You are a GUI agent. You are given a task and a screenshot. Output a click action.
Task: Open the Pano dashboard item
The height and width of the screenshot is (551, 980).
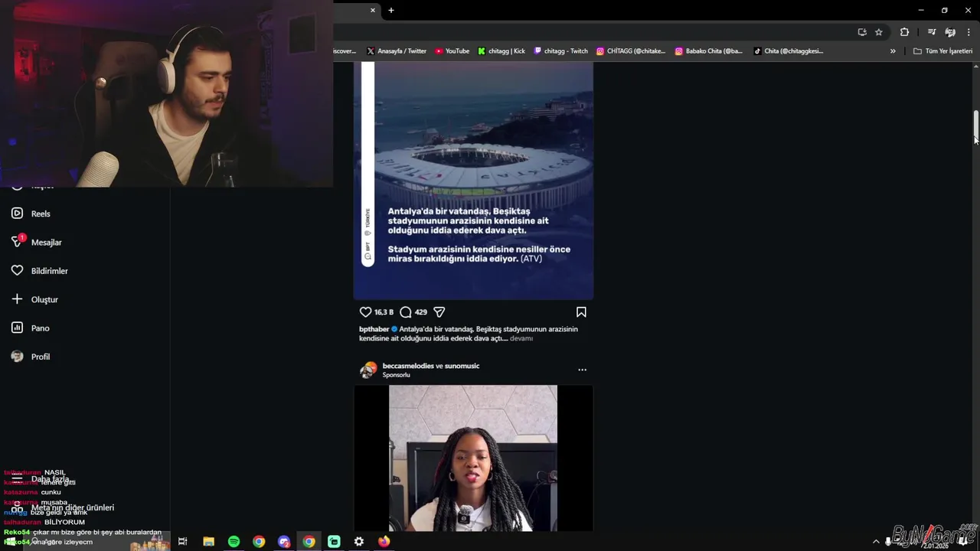(31, 328)
